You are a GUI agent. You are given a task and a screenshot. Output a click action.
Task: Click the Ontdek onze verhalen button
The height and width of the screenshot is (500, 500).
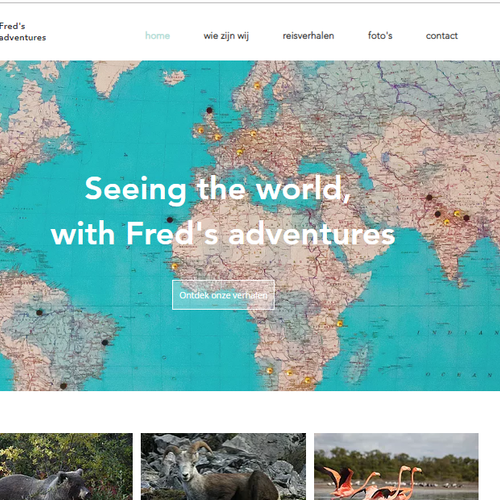point(223,295)
